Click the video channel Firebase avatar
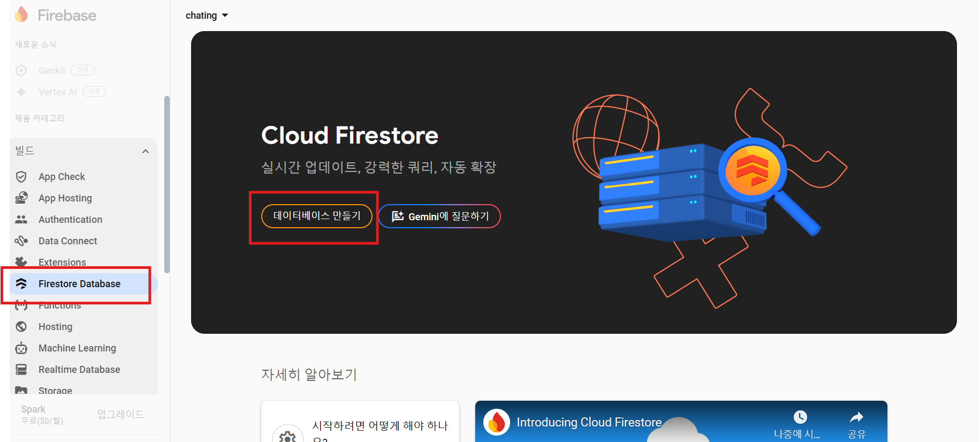The height and width of the screenshot is (442, 980). pos(497,422)
